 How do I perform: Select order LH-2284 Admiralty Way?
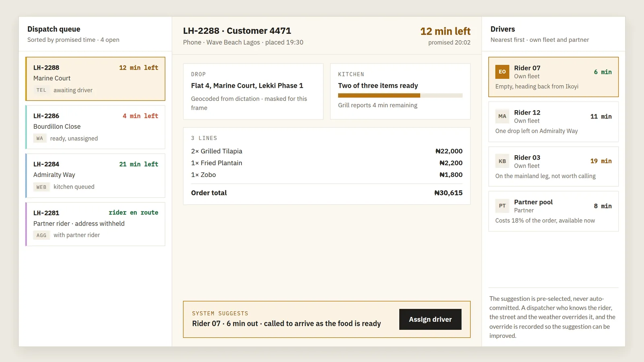point(95,176)
